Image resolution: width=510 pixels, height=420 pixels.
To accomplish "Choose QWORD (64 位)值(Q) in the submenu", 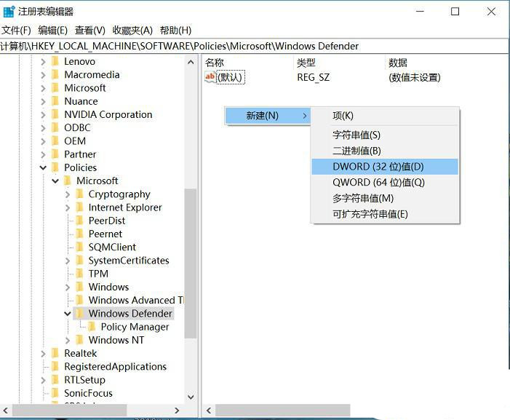I will pyautogui.click(x=385, y=182).
